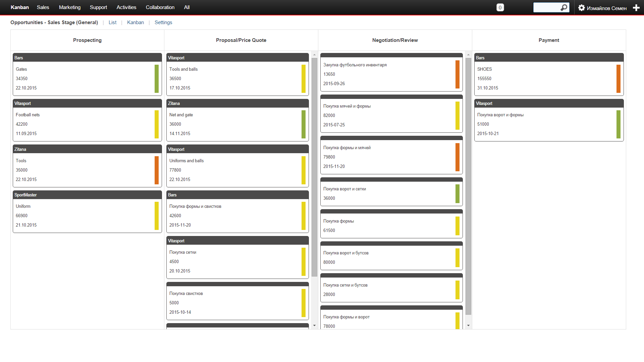Open the Marketing menu
644x362 pixels.
[x=70, y=7]
